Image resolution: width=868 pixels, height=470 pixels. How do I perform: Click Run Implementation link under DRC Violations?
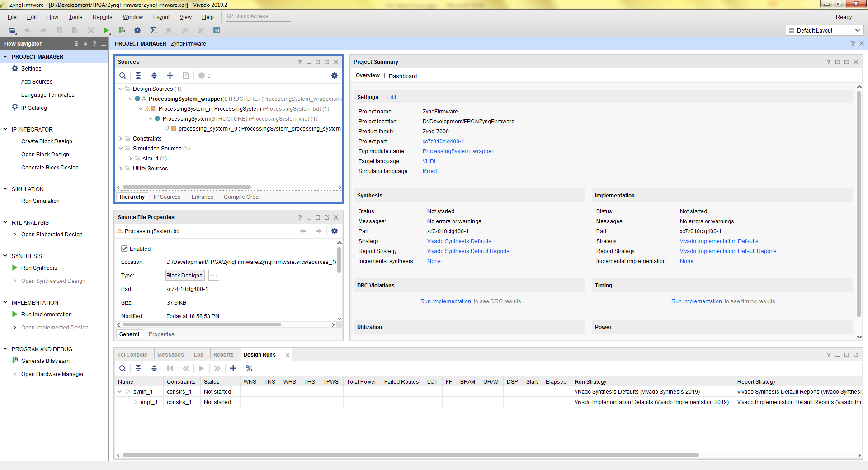pyautogui.click(x=446, y=301)
